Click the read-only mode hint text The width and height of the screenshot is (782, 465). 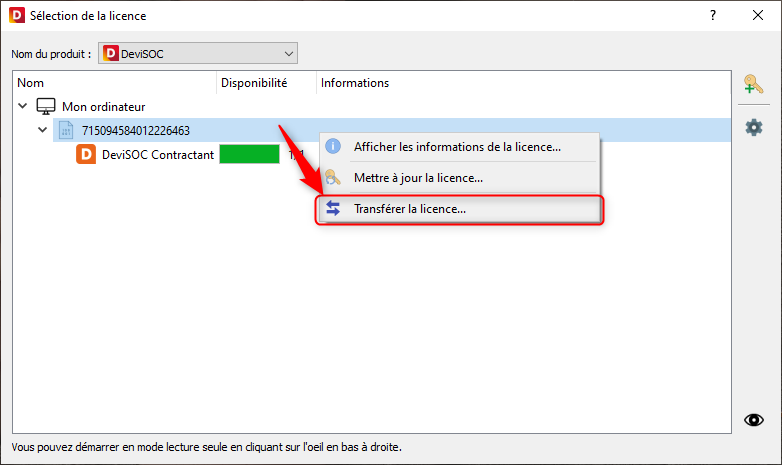tap(206, 447)
